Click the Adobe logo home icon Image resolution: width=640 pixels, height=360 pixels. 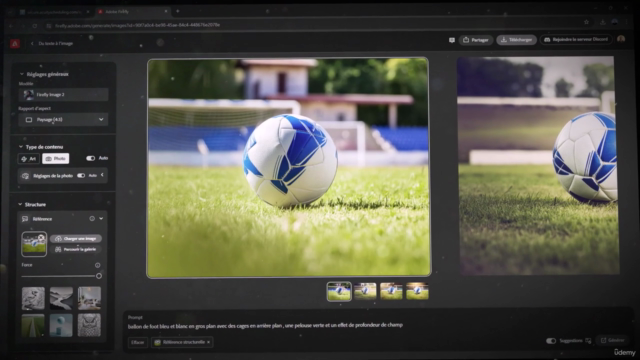(15, 43)
